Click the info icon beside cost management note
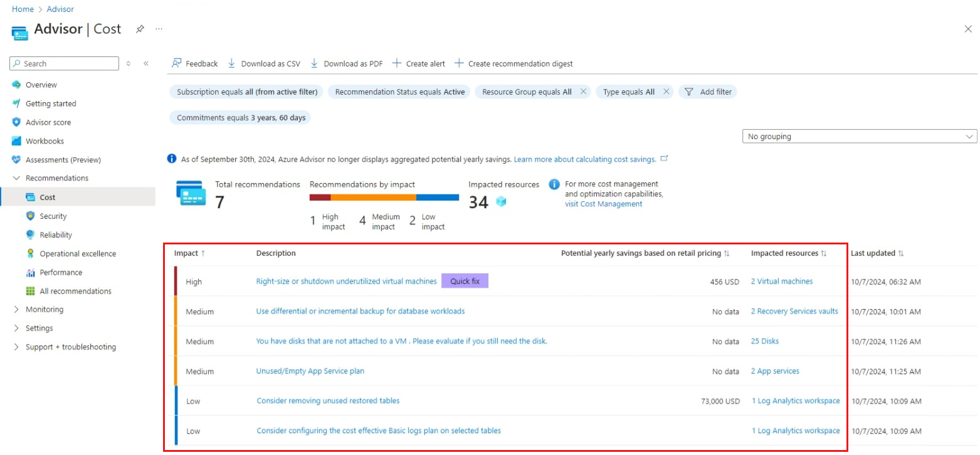The height and width of the screenshot is (455, 980). (554, 184)
